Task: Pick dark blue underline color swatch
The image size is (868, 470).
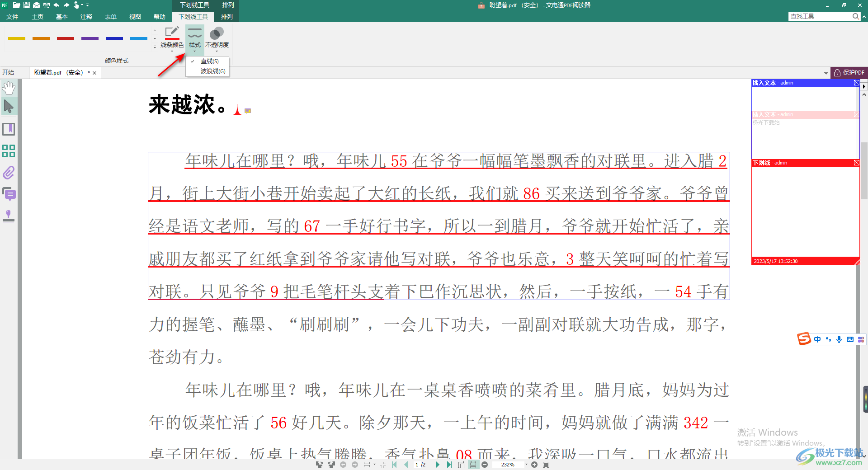Action: pyautogui.click(x=114, y=39)
